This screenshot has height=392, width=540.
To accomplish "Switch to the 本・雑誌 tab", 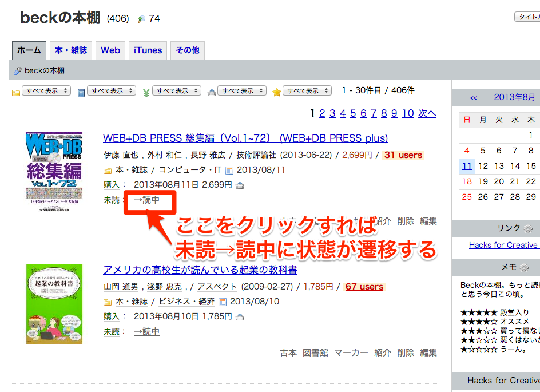I will click(x=71, y=50).
